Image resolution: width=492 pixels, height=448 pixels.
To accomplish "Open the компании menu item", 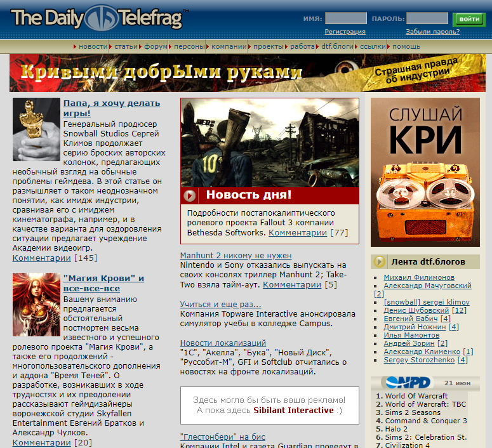I will tap(229, 46).
